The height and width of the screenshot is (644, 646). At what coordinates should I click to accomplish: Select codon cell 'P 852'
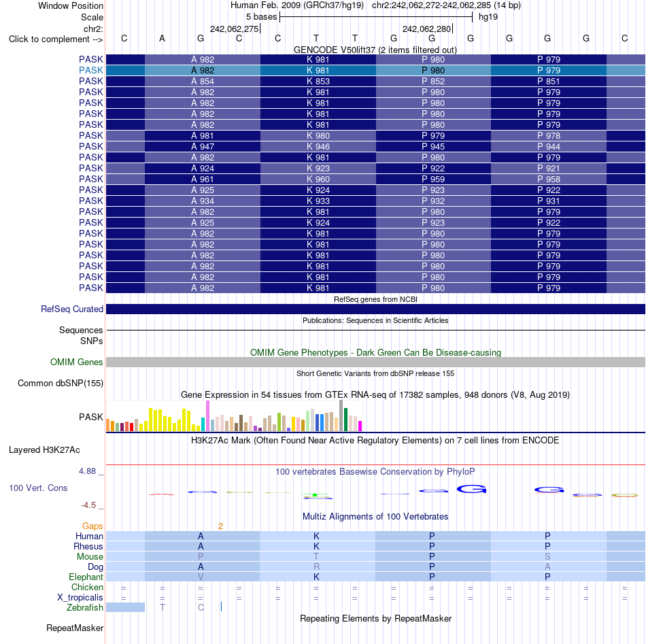click(x=433, y=81)
